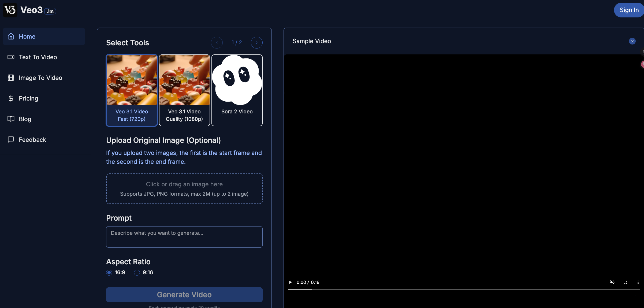The height and width of the screenshot is (308, 644).
Task: Click the Text To Video camera icon
Action: point(11,57)
